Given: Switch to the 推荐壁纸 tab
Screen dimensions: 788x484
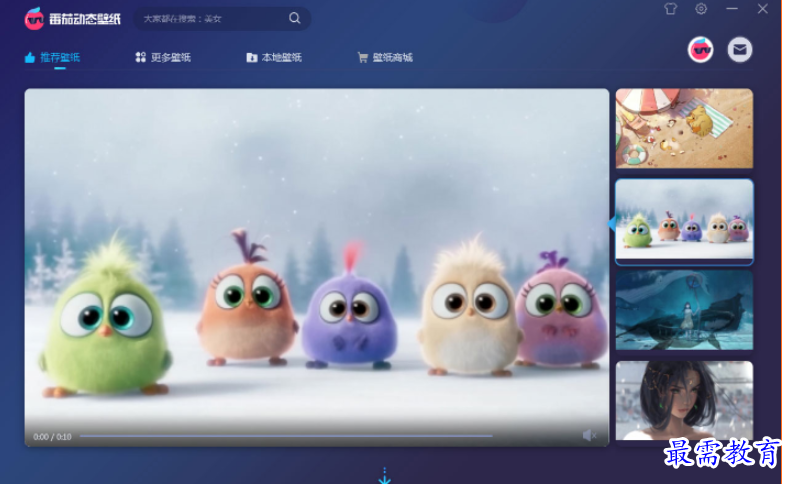Looking at the screenshot, I should [52, 57].
